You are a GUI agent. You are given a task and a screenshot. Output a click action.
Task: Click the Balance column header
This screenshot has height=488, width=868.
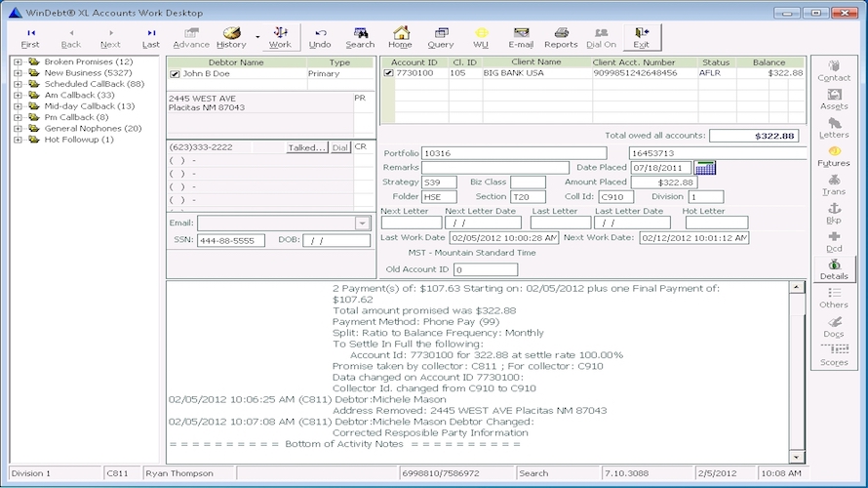point(769,62)
